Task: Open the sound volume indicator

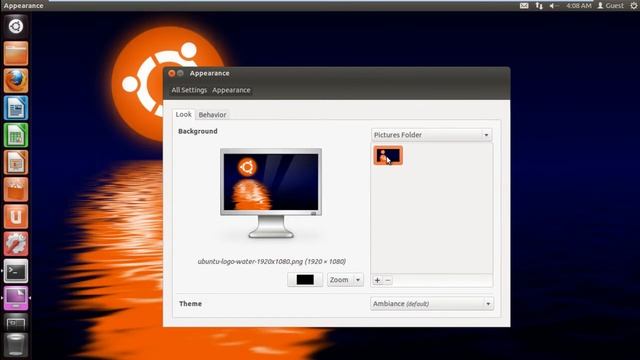Action: click(x=553, y=5)
